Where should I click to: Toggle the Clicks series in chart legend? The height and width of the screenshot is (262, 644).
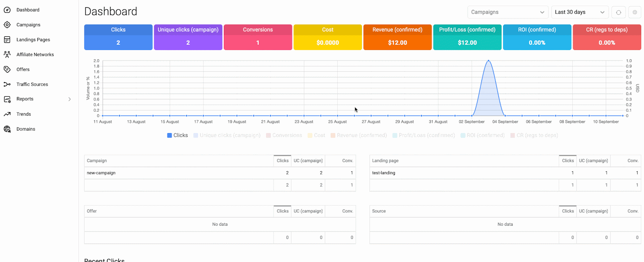(178, 135)
